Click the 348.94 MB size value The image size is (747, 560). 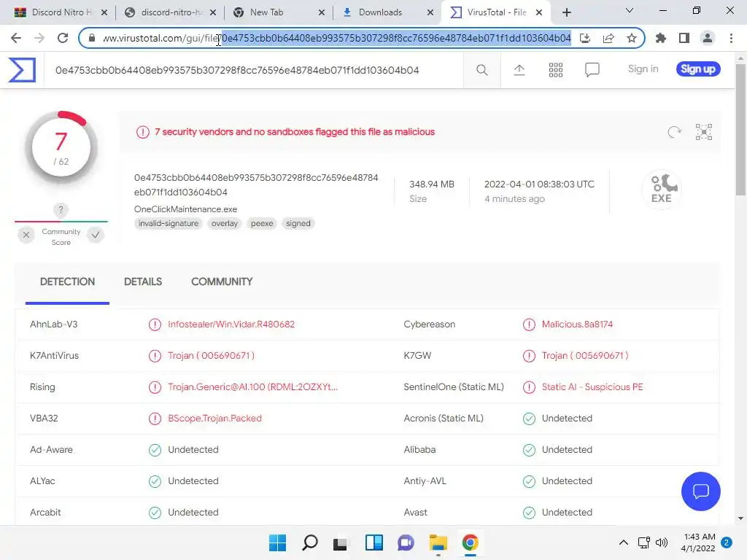[432, 184]
